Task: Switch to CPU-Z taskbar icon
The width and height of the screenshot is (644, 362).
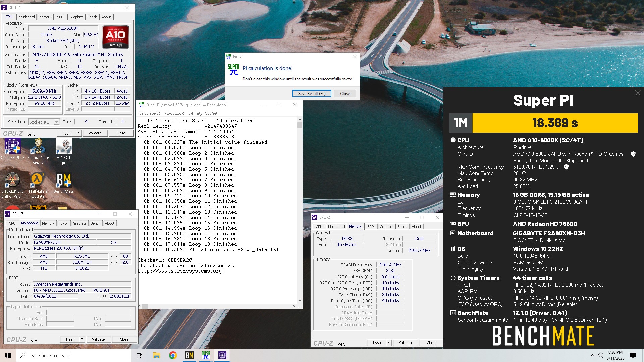Action: [x=222, y=355]
